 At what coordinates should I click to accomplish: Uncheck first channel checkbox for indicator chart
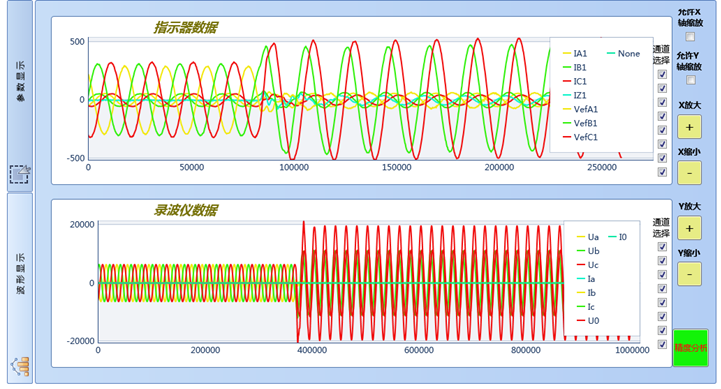[x=662, y=74]
